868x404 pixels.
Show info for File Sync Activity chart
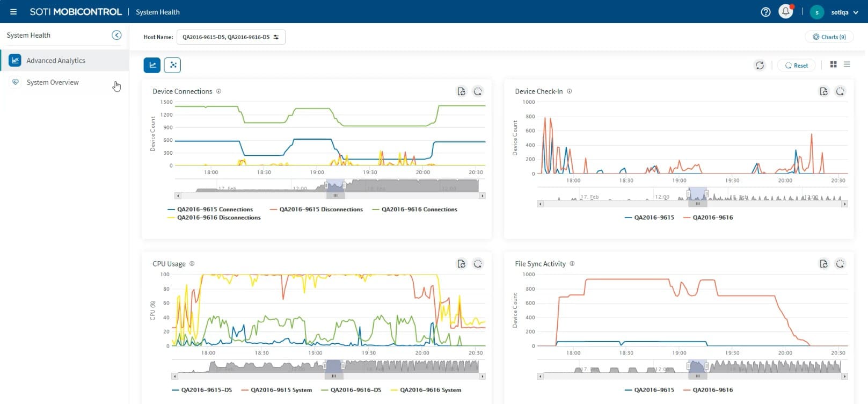click(x=572, y=264)
